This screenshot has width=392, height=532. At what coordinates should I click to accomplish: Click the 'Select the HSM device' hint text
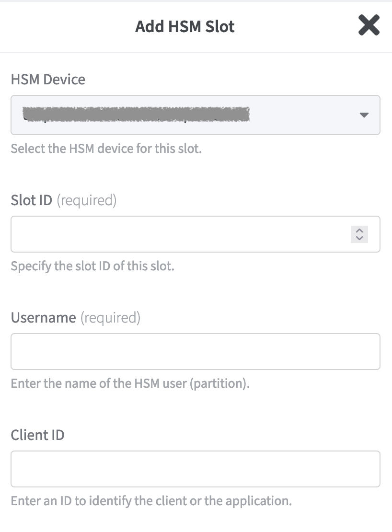click(106, 148)
